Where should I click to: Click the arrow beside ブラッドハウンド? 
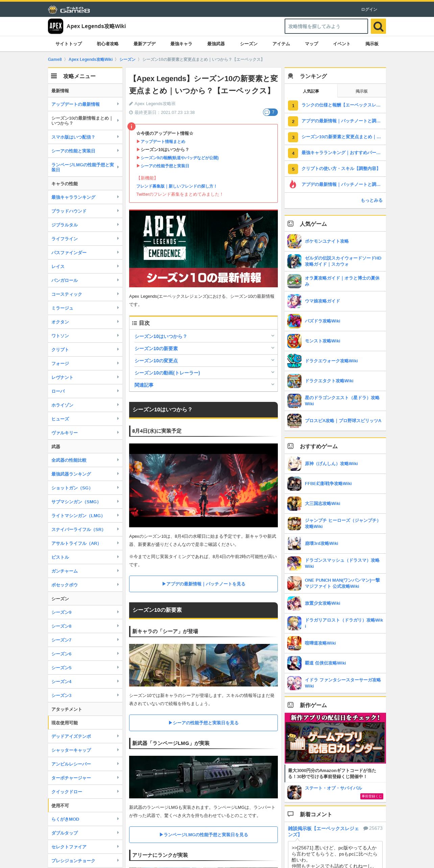coord(118,211)
